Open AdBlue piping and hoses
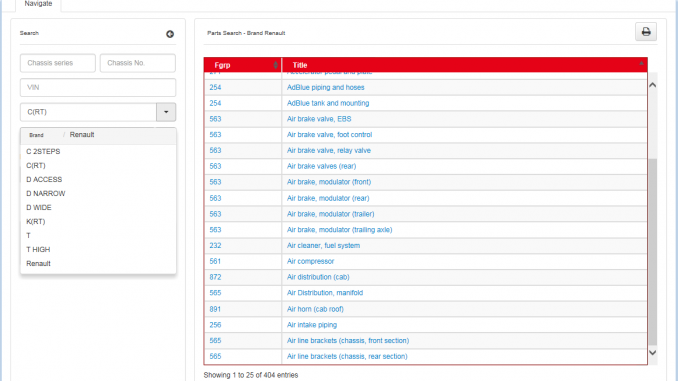 (x=326, y=87)
